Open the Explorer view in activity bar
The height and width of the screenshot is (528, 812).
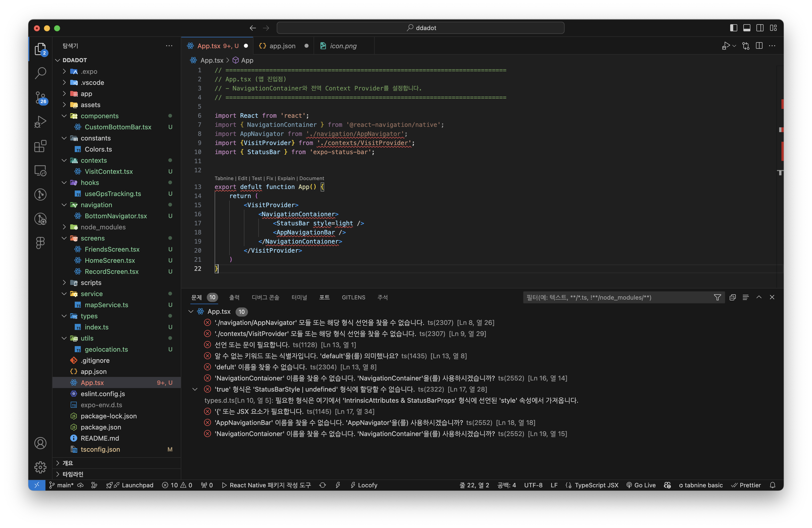point(40,49)
